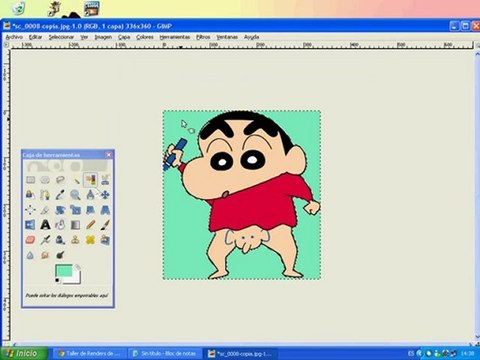
Task: Click the sc_0008-copia.jpg GIMP taskbar button
Action: [241, 353]
